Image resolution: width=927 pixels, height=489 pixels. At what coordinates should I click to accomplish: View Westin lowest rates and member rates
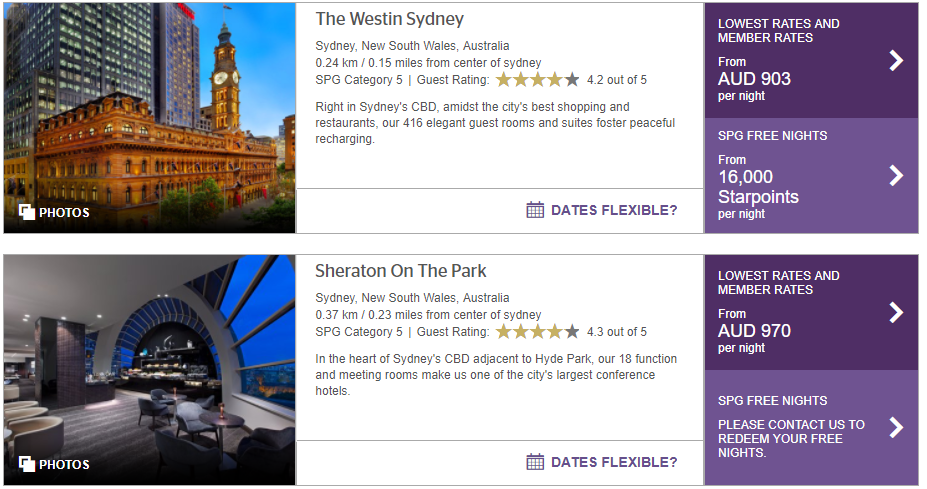[x=811, y=60]
